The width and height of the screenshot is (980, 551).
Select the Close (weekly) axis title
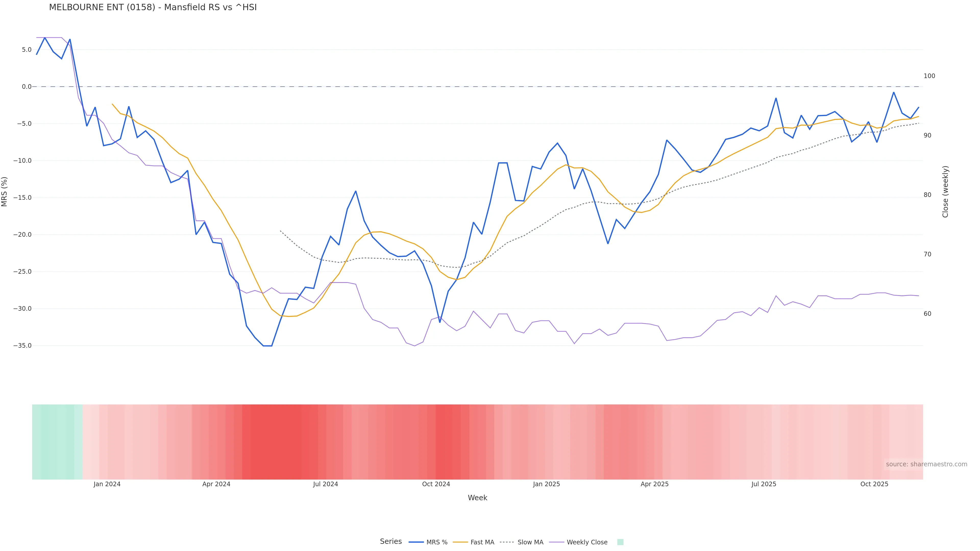point(945,192)
